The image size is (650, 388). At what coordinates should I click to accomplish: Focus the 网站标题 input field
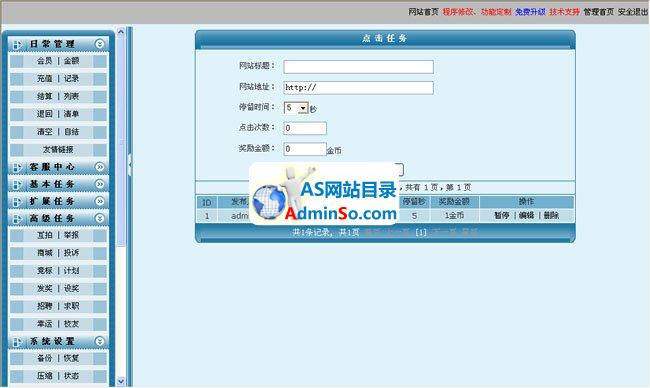(x=359, y=67)
